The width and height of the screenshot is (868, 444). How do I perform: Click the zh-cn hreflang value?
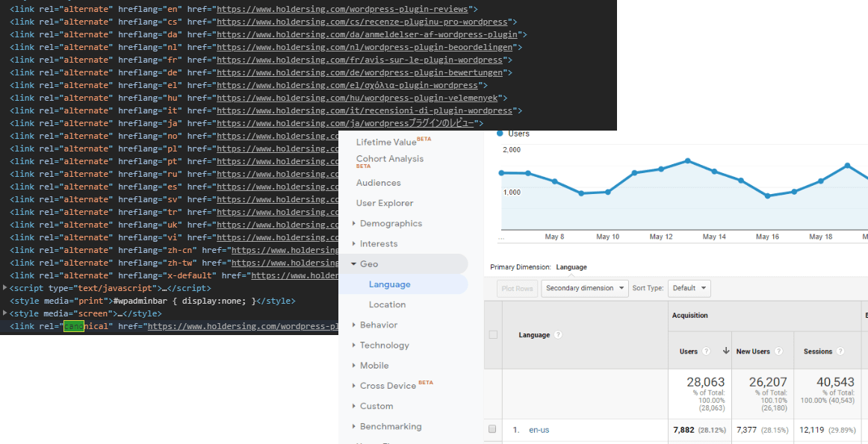click(x=179, y=250)
